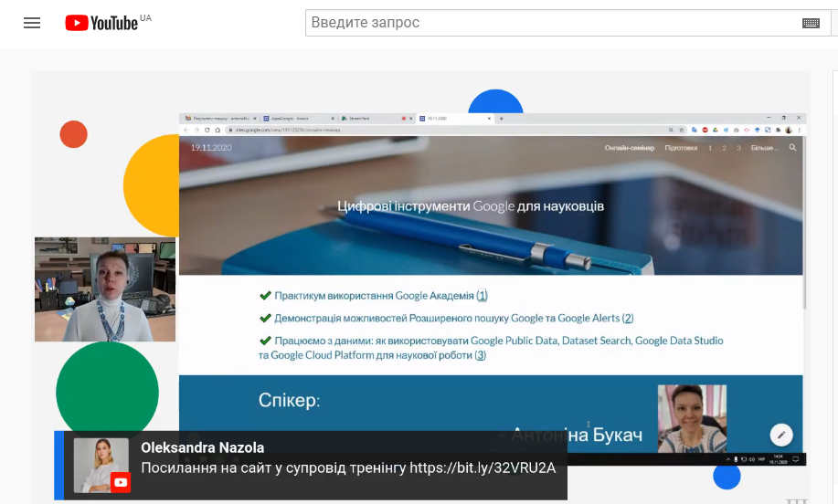Click the title 'Цифрові інструменти Google для науковців'

(471, 206)
